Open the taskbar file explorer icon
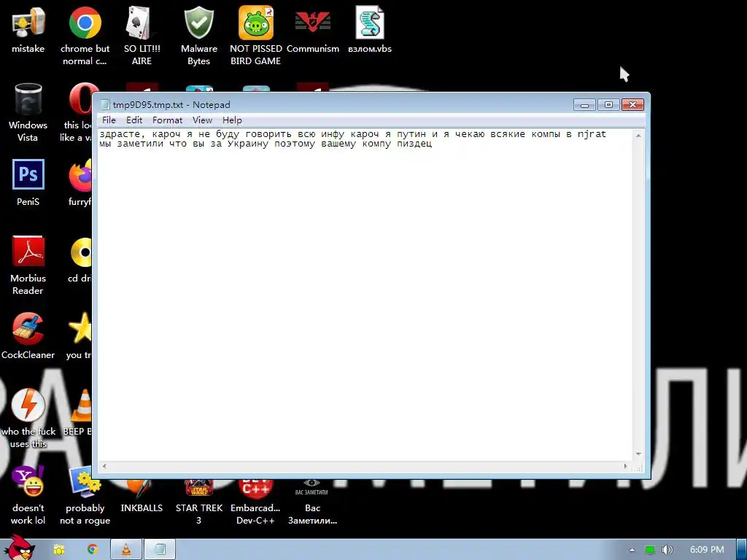The height and width of the screenshot is (560, 747). (x=59, y=550)
